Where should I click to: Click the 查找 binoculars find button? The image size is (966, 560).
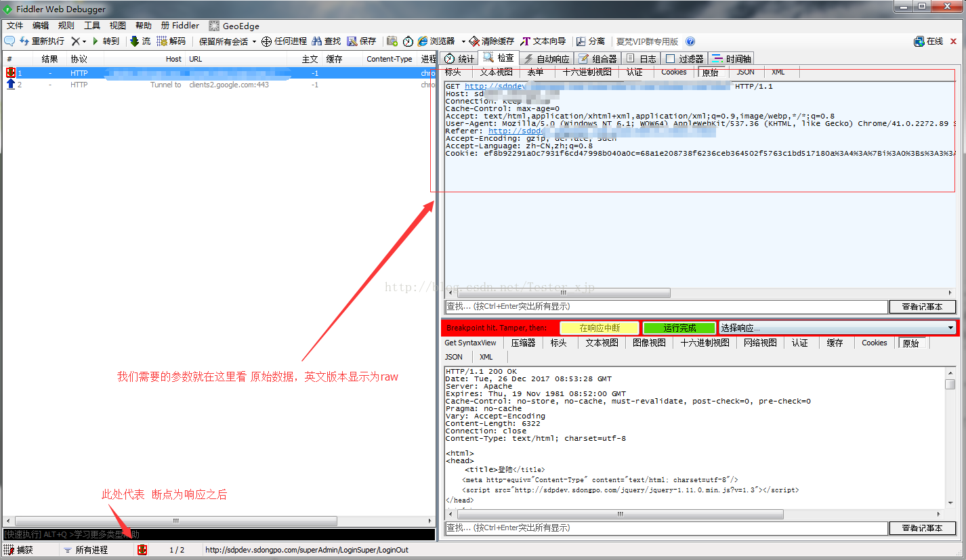point(327,41)
